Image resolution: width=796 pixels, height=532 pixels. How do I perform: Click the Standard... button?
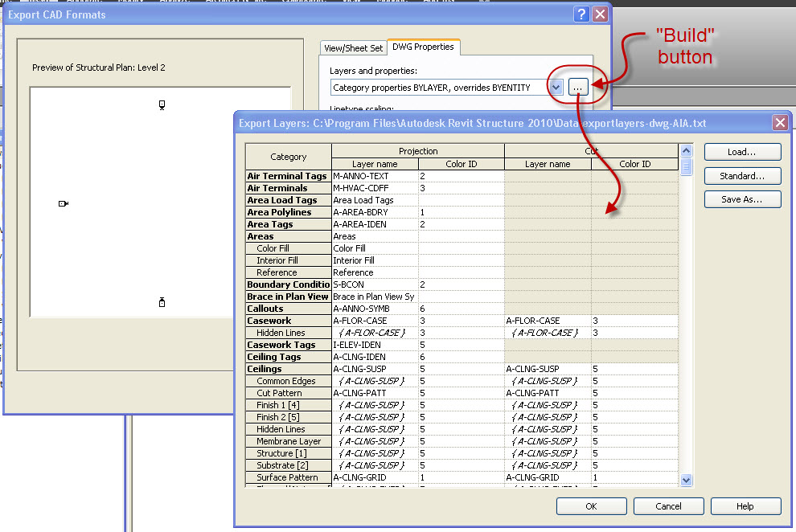coord(742,176)
